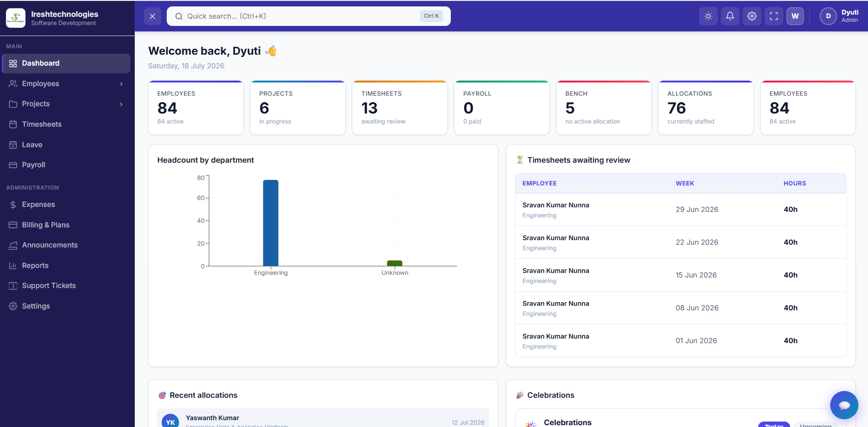Click the YK avatar for Yaswanth Kumar
Viewport: 868px width, 427px height.
pyautogui.click(x=170, y=422)
